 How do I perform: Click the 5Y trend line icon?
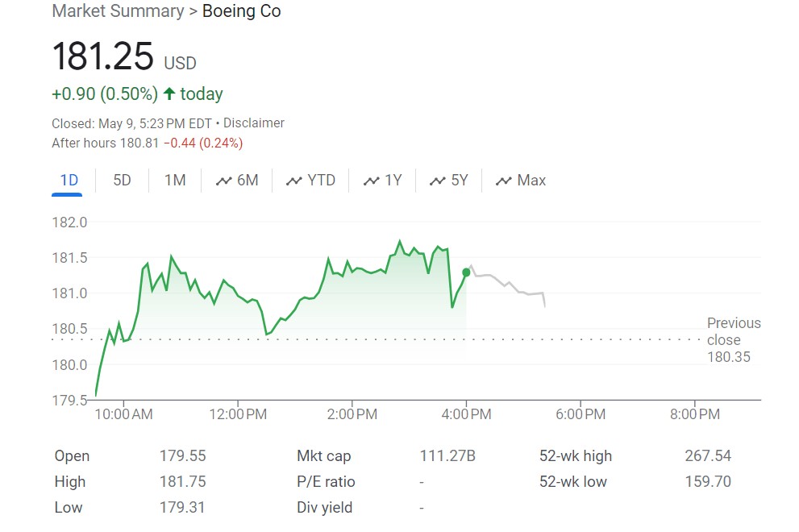coord(438,181)
